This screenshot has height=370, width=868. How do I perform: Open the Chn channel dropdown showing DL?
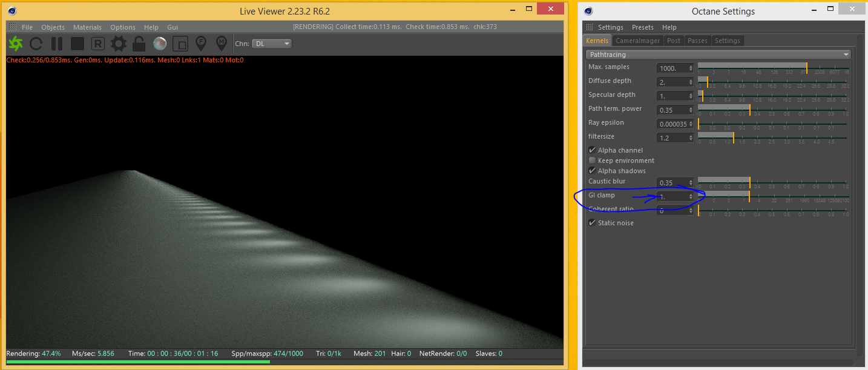(271, 44)
